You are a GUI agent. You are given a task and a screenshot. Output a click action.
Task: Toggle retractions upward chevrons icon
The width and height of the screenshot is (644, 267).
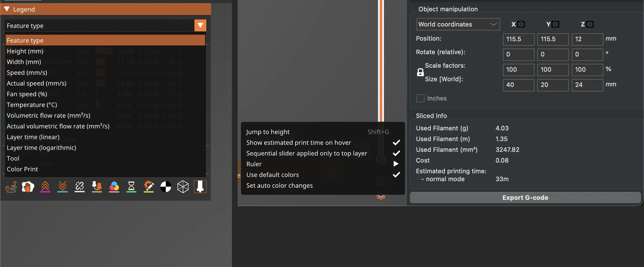pos(45,187)
